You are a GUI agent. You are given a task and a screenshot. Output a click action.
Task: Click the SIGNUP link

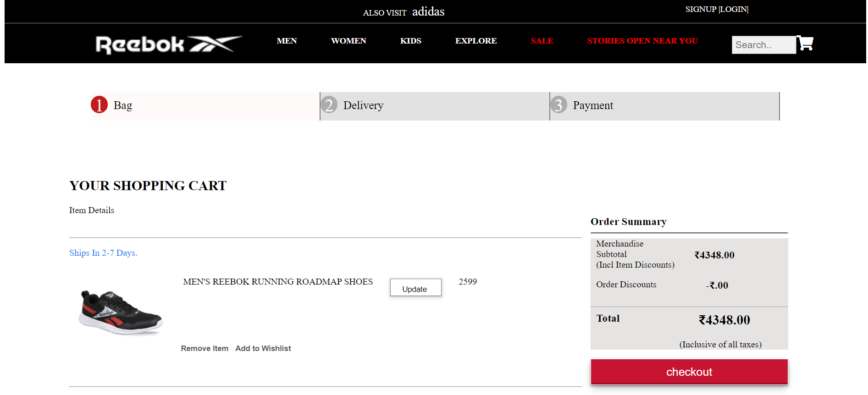coord(701,9)
